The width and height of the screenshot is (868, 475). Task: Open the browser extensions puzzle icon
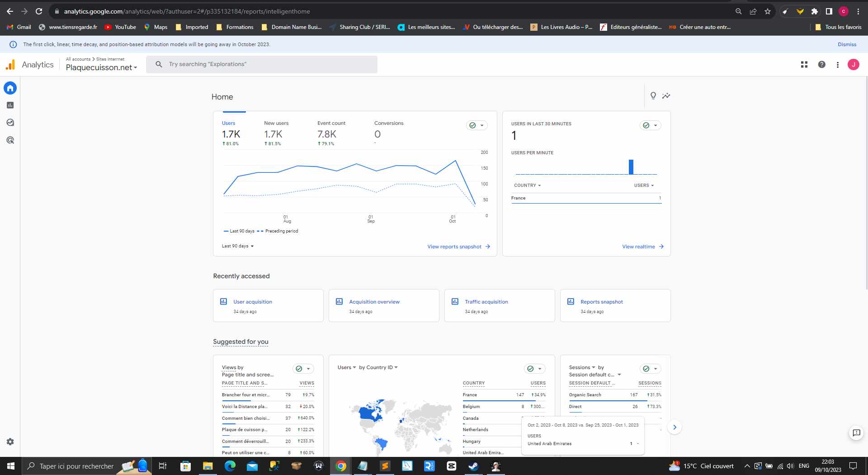pyautogui.click(x=814, y=11)
